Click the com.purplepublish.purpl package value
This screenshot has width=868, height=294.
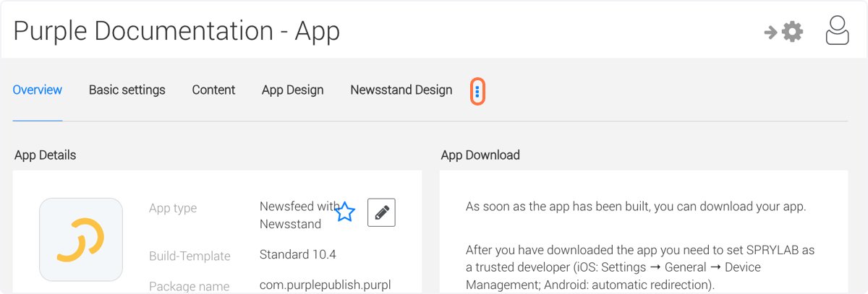pyautogui.click(x=325, y=285)
